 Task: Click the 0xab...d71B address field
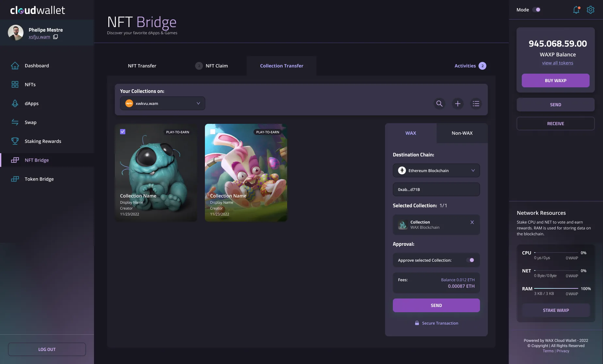click(436, 189)
